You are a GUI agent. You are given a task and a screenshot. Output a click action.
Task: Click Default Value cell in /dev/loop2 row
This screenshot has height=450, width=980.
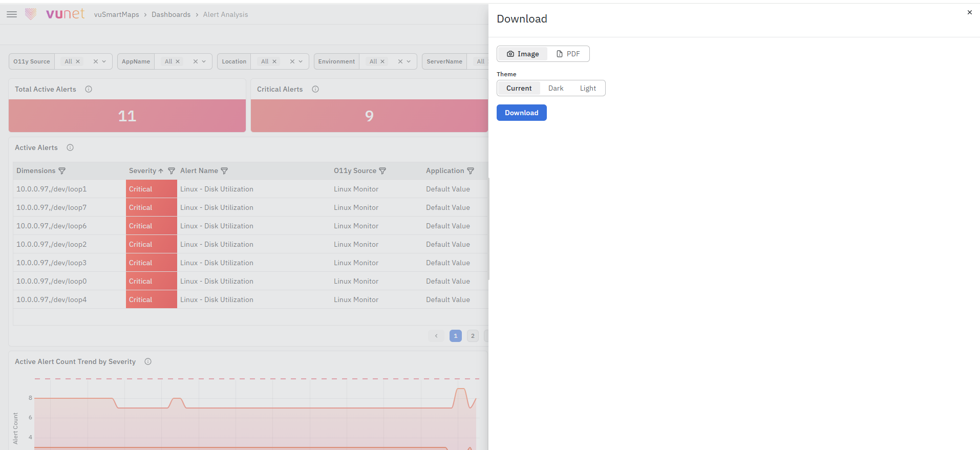(448, 244)
